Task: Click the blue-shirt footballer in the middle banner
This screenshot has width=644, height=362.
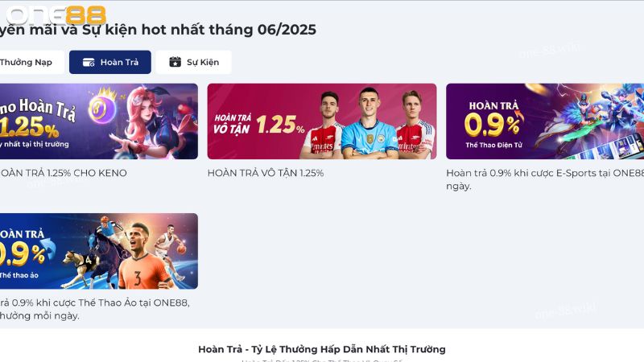Action: pos(369,123)
